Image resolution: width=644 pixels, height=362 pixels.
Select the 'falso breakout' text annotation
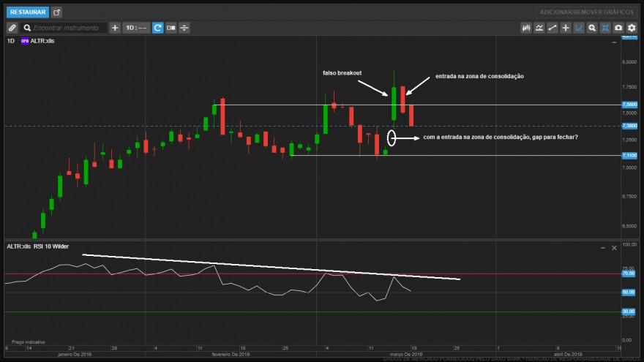[x=342, y=73]
